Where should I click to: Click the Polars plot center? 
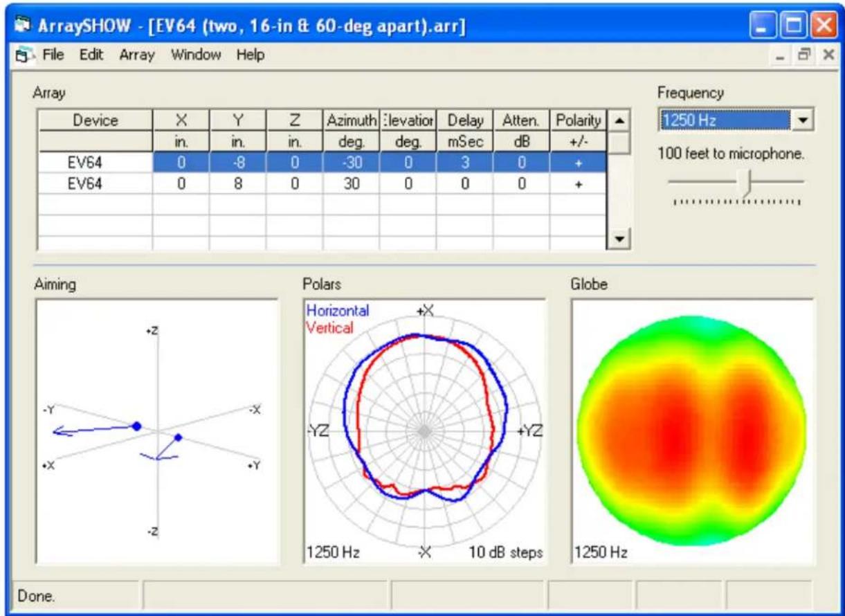424,431
